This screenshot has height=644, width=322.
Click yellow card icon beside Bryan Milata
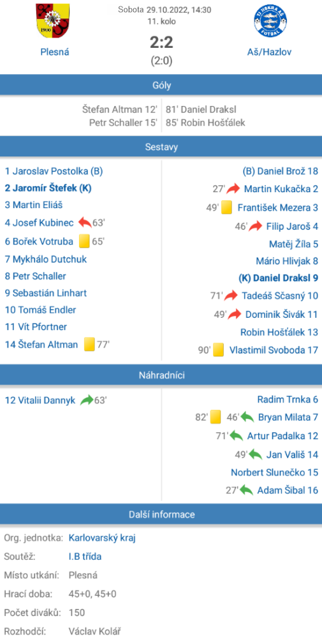(x=216, y=417)
